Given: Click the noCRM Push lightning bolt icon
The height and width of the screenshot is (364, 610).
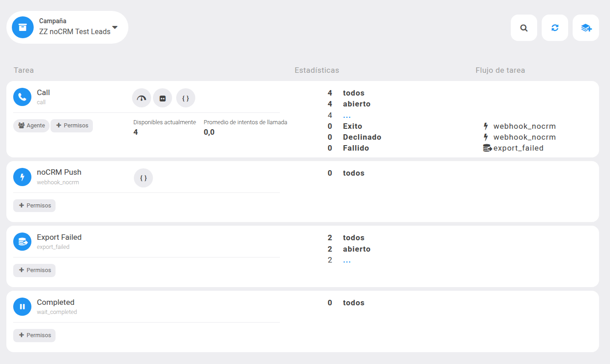Looking at the screenshot, I should pos(22,177).
